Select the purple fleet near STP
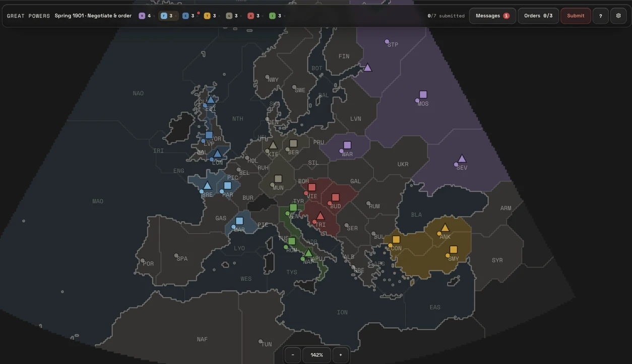632x364 pixels. [x=367, y=67]
